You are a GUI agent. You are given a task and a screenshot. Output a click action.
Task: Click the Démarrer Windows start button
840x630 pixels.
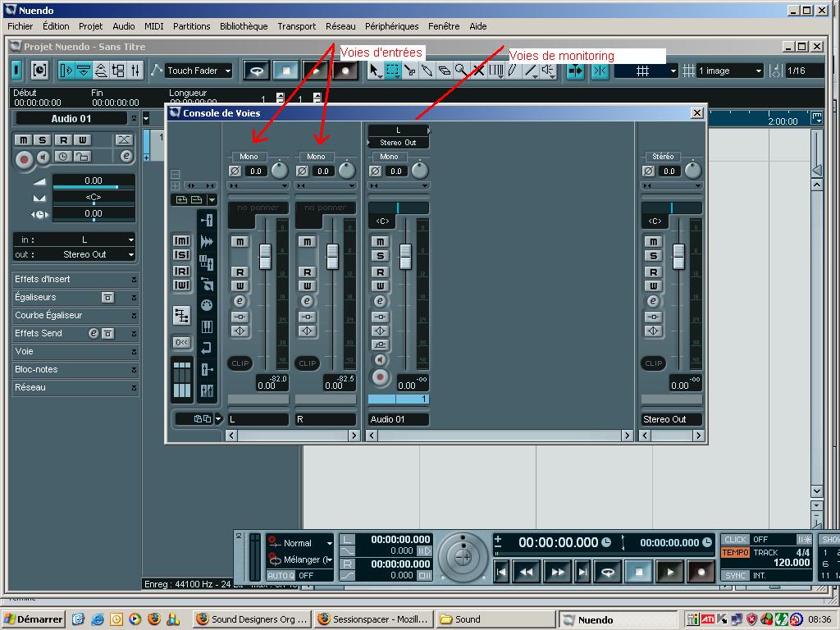coord(33,619)
